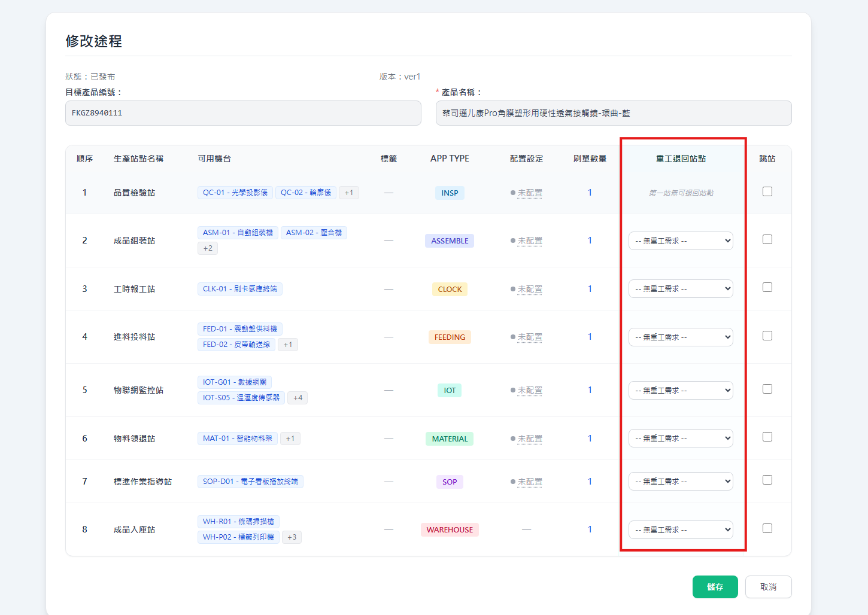Toggle the 跳站 checkbox for 物聯網監控站
This screenshot has height=615, width=868.
tap(767, 389)
